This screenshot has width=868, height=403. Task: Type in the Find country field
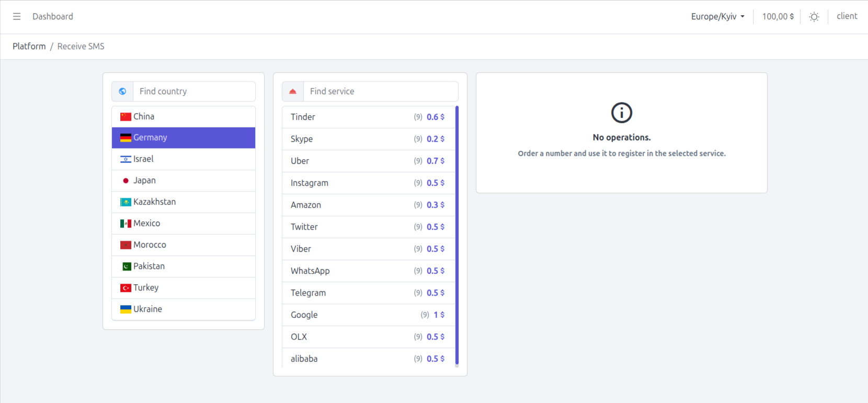pos(193,92)
